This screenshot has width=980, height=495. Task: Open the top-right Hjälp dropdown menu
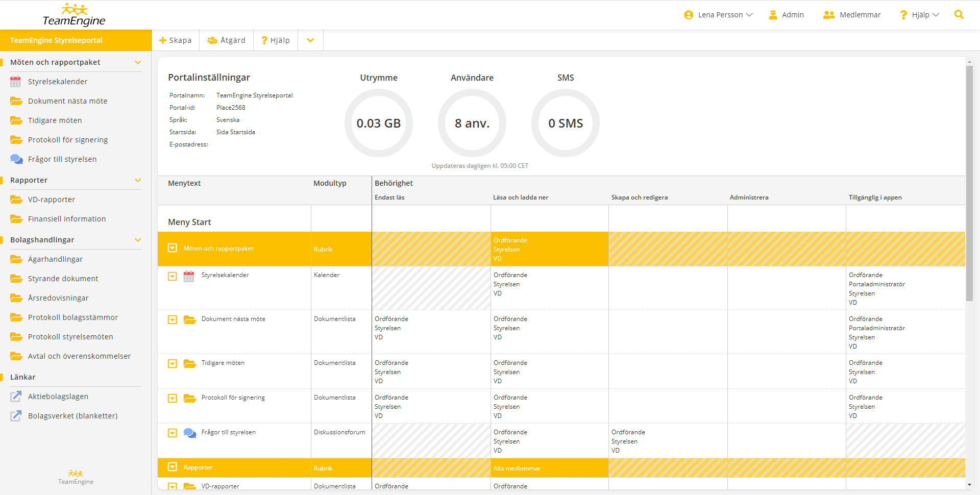[920, 15]
